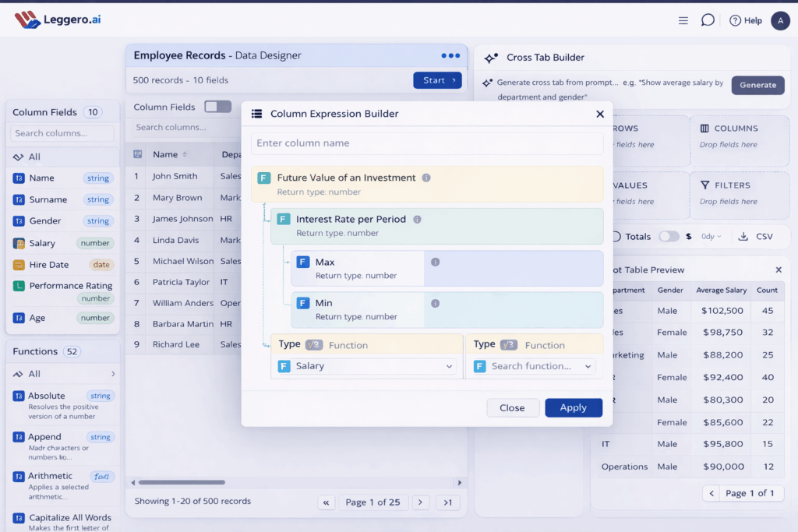The height and width of the screenshot is (532, 798).
Task: Click the CSV download icon
Action: pyautogui.click(x=743, y=236)
